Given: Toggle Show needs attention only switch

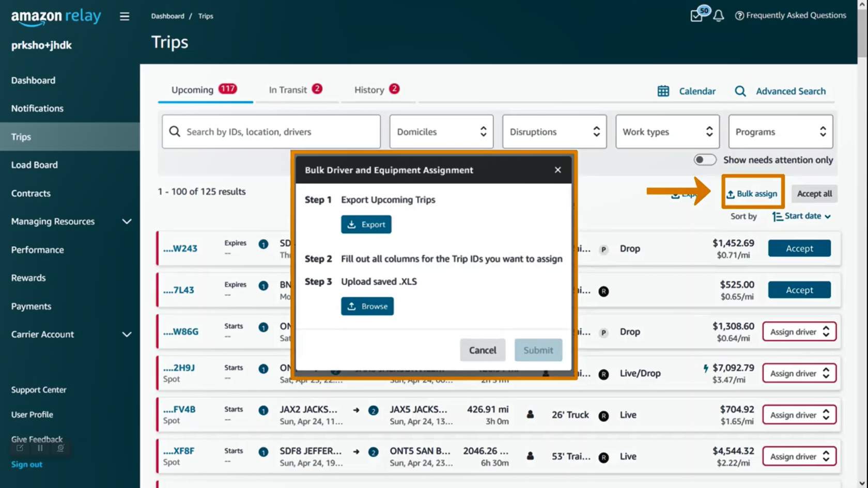Looking at the screenshot, I should pyautogui.click(x=705, y=160).
